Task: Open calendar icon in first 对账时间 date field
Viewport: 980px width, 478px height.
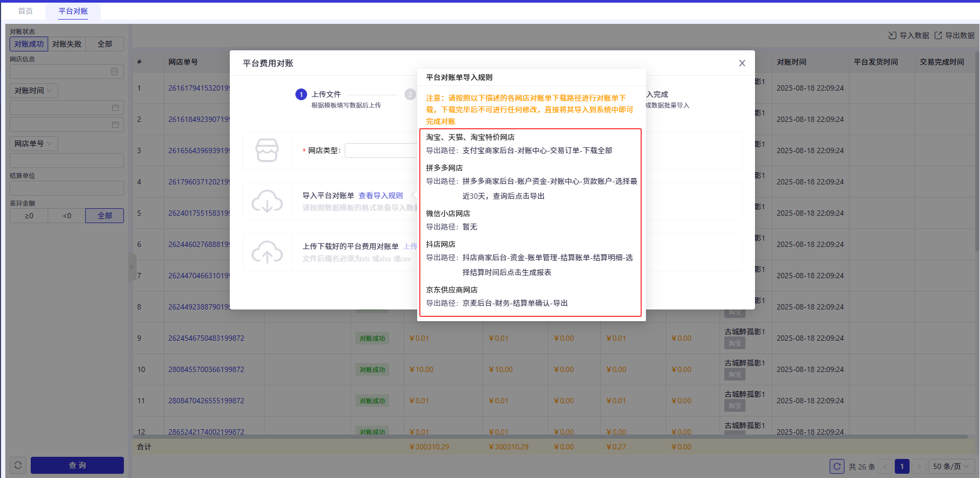Action: tap(115, 108)
